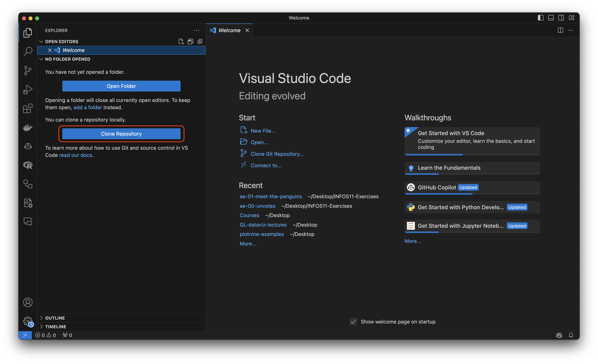Open the Docker view icon
Viewport: 598px width, 364px height.
click(x=28, y=127)
